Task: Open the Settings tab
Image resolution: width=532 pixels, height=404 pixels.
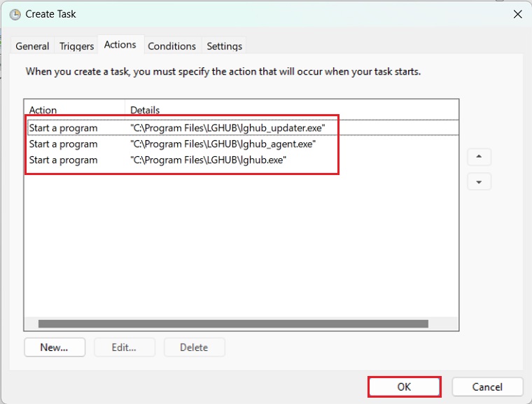Action: click(224, 46)
